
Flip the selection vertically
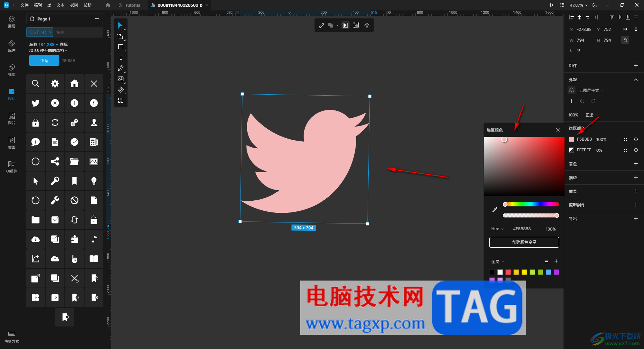636,29
